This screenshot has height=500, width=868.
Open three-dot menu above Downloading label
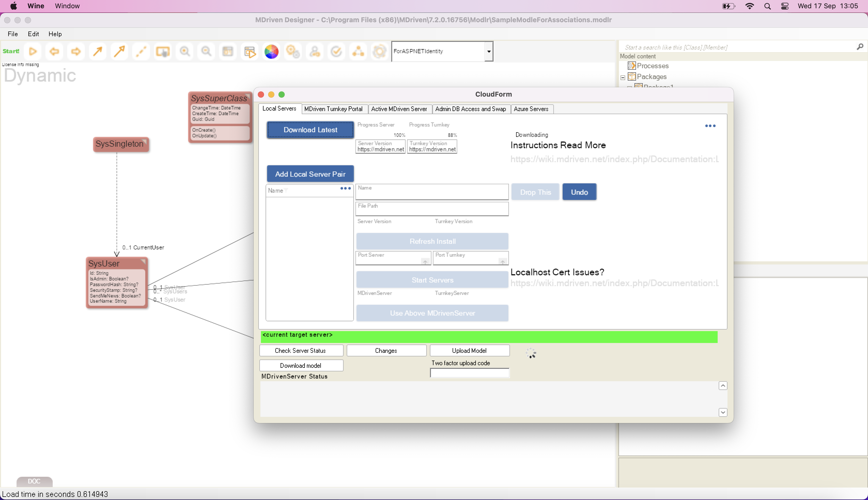coord(710,126)
